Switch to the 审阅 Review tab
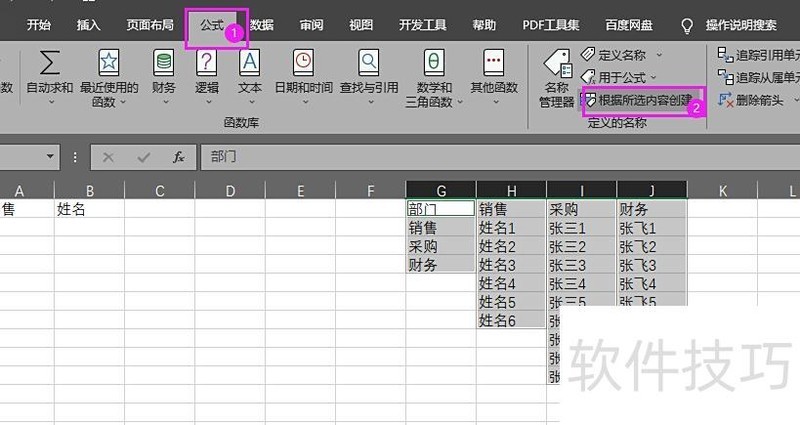The width and height of the screenshot is (800, 425). 311,25
